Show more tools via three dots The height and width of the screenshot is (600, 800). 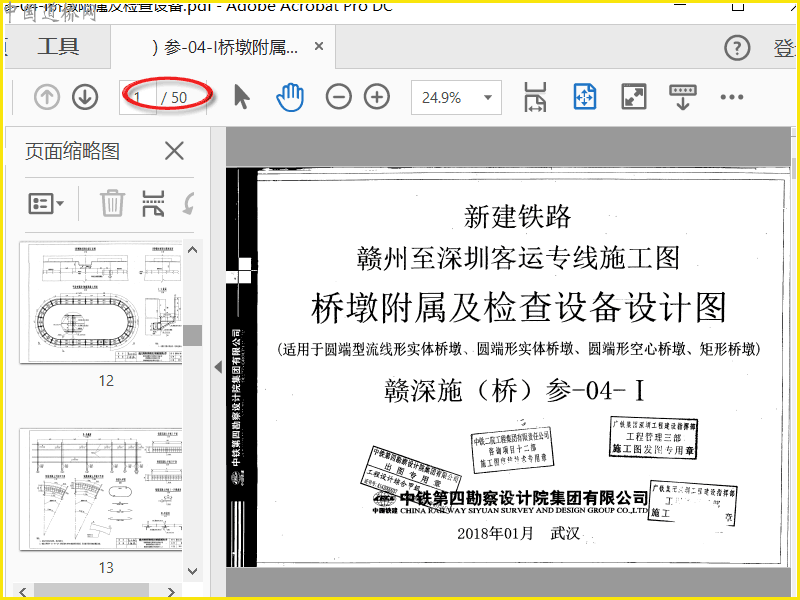732,97
